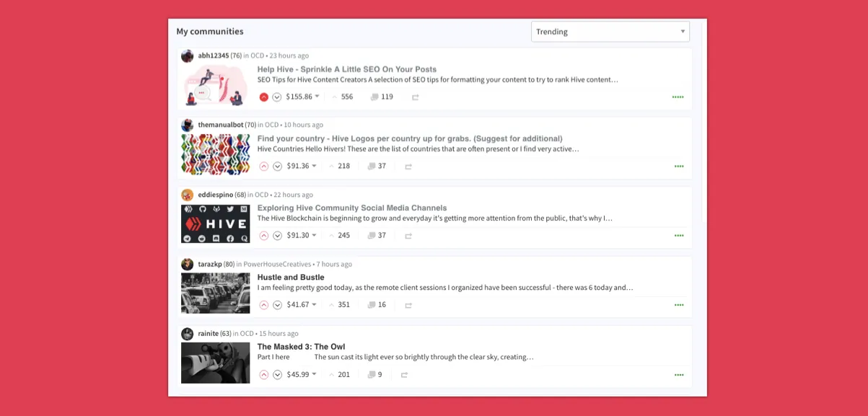Open post 'Help Hive - Sprinkle A Little SEO On Your Posts'

[x=347, y=69]
